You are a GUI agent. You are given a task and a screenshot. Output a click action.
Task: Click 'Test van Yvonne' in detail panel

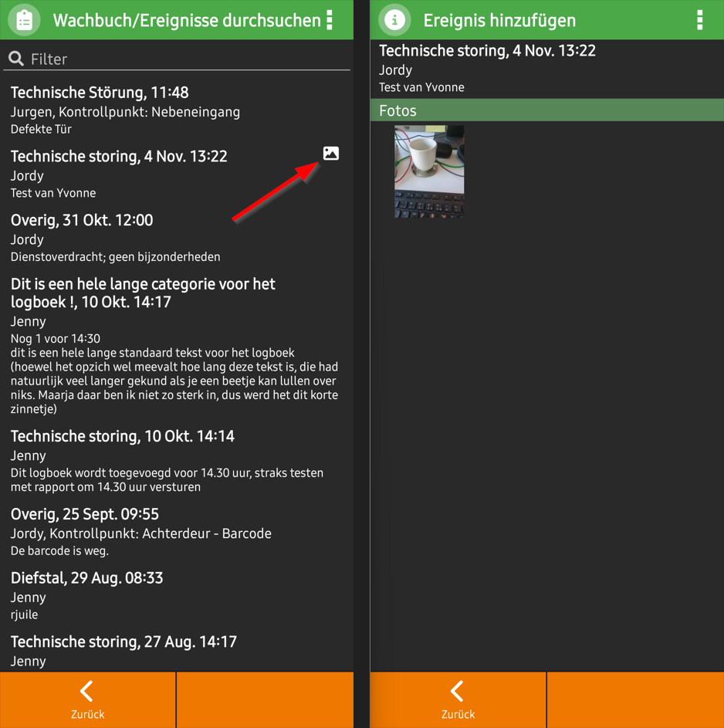click(x=421, y=87)
